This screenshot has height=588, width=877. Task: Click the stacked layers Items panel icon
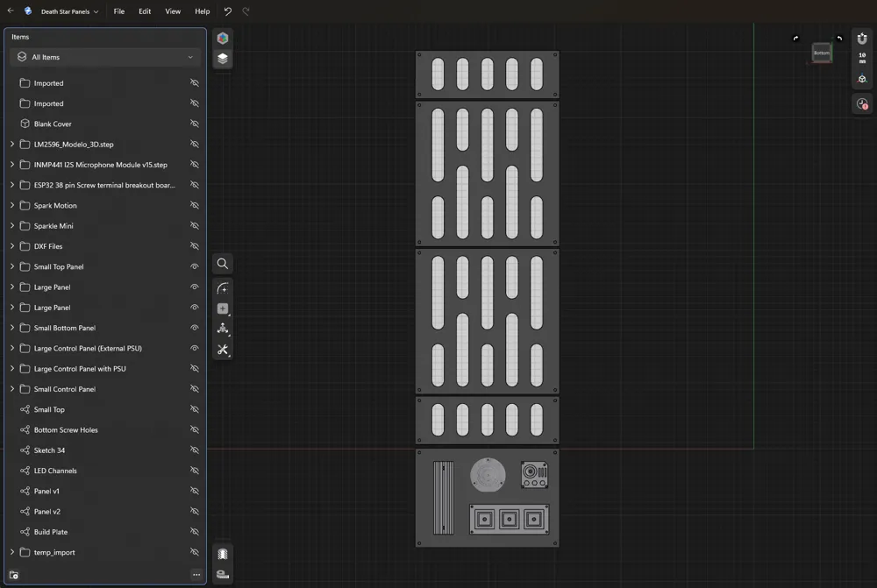223,59
